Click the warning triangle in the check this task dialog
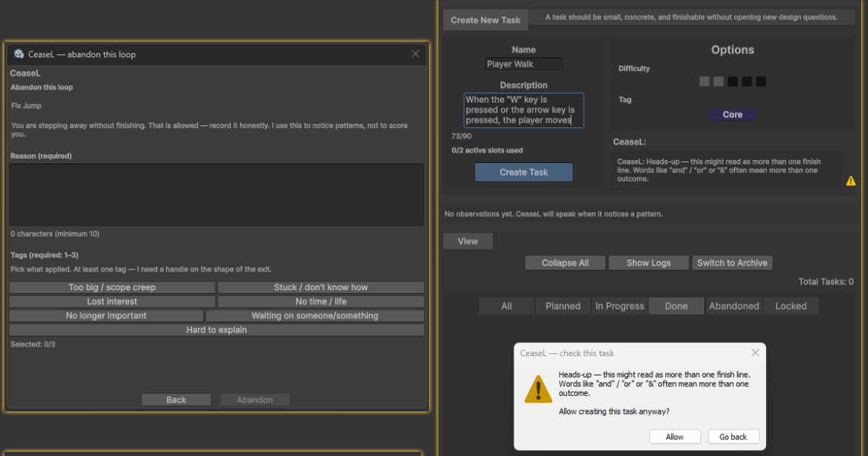The height and width of the screenshot is (456, 868). click(x=538, y=389)
